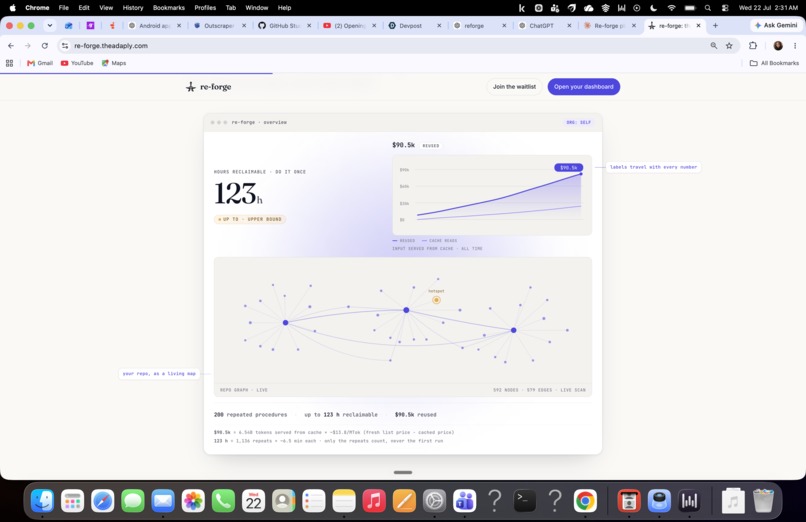This screenshot has height=522, width=806.
Task: Switch to the YouTube Opening tab
Action: coord(349,25)
